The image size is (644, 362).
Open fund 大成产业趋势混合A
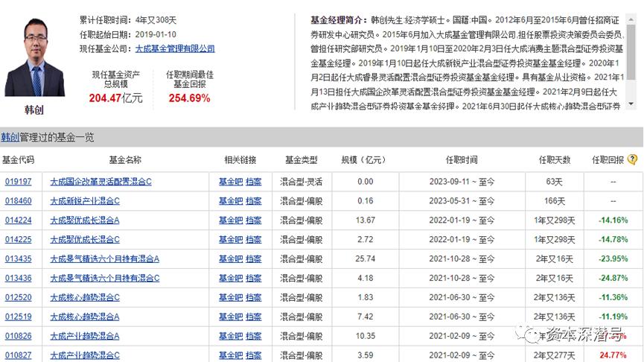tap(85, 336)
